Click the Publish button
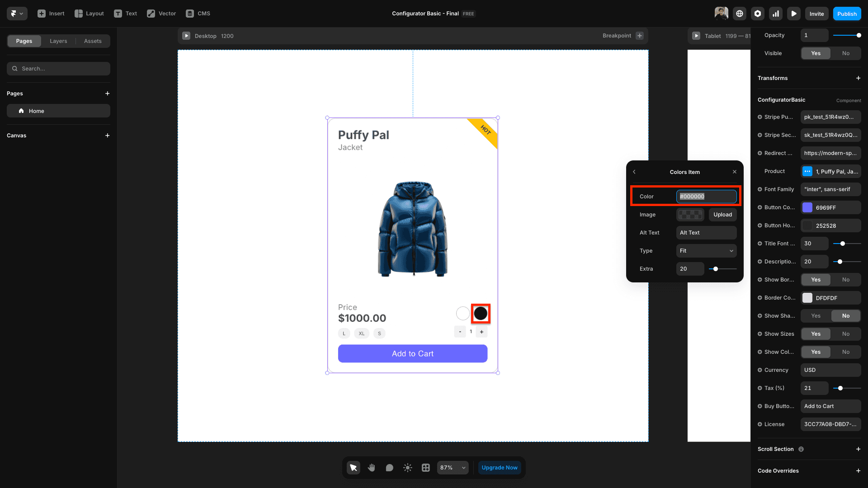Screen dimensions: 868x488 pos(847,14)
